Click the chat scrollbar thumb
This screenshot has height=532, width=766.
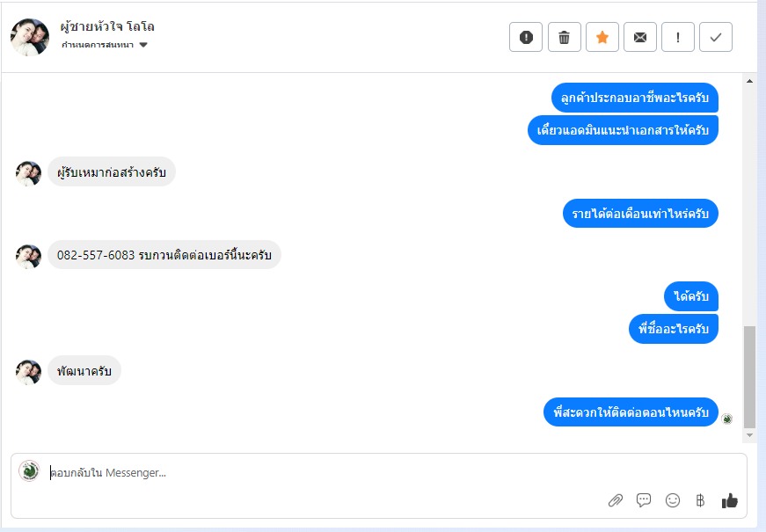point(749,377)
